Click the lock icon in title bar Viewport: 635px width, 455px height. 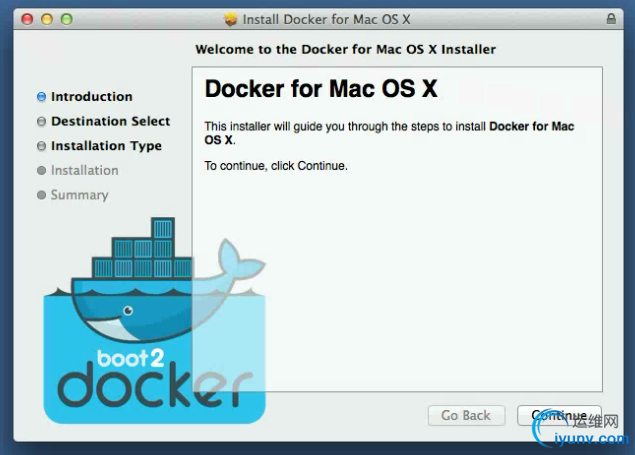coord(611,19)
